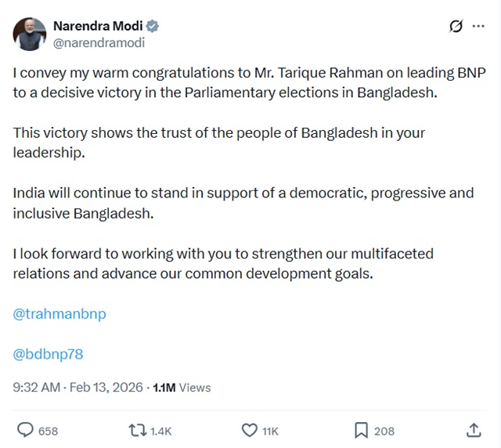The height and width of the screenshot is (448, 501).
Task: Click the verified badge next to the name
Action: pos(153,26)
